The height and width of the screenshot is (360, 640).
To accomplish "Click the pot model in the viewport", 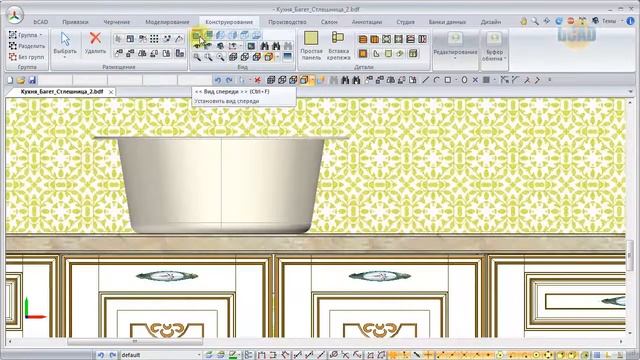I will coord(221,184).
